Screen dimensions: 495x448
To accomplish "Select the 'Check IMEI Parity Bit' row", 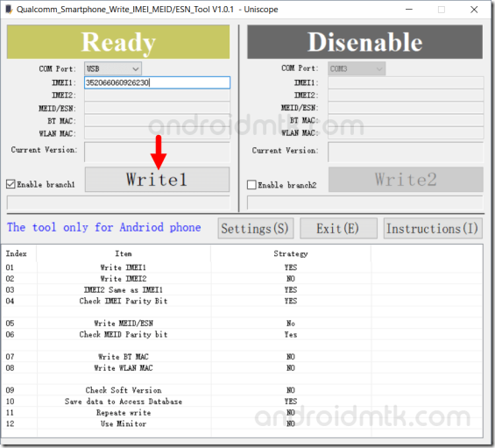I will 242,301.
